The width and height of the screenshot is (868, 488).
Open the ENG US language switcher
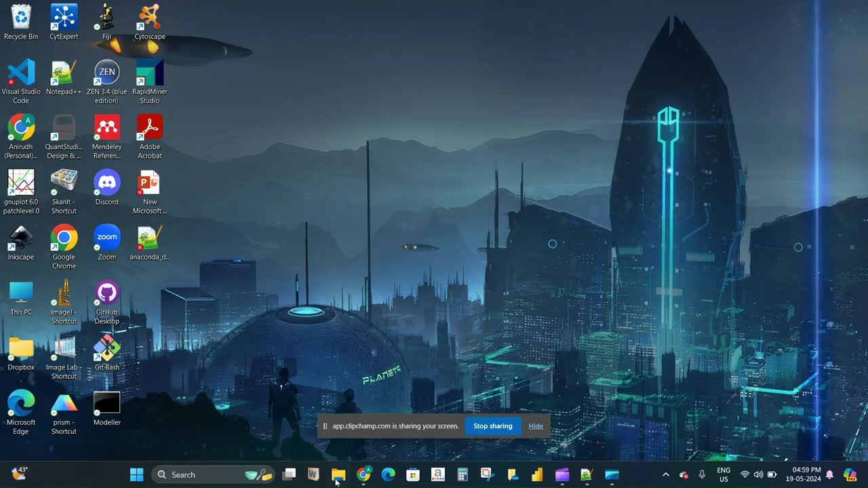point(724,474)
